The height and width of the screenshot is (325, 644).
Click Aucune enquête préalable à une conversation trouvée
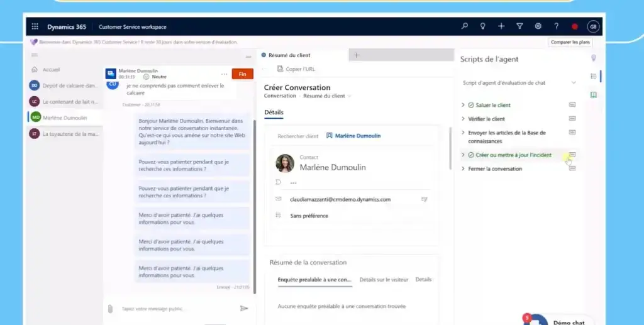pyautogui.click(x=341, y=306)
